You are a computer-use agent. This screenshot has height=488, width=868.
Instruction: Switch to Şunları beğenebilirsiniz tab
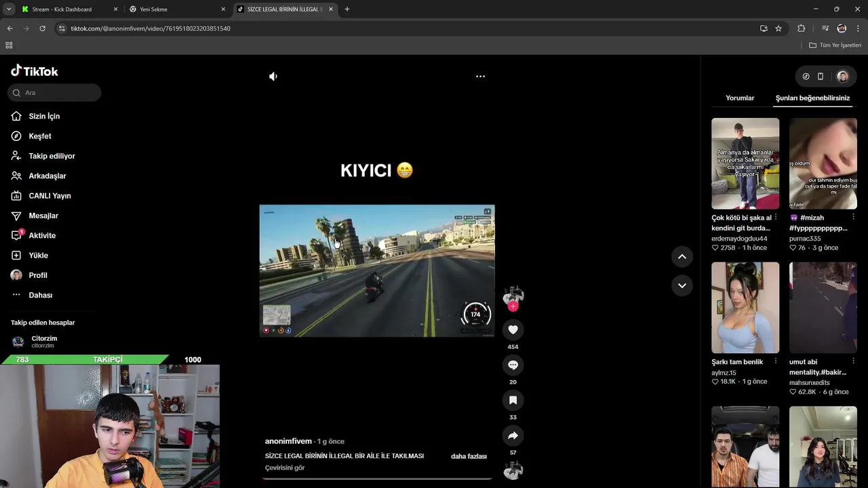pyautogui.click(x=812, y=98)
